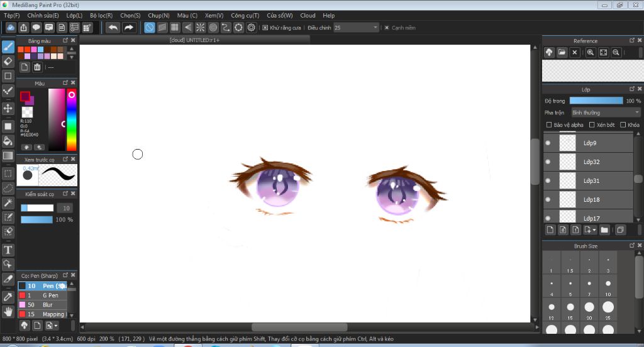The height and width of the screenshot is (347, 644).
Task: Open the Cloud menu
Action: pyautogui.click(x=308, y=15)
